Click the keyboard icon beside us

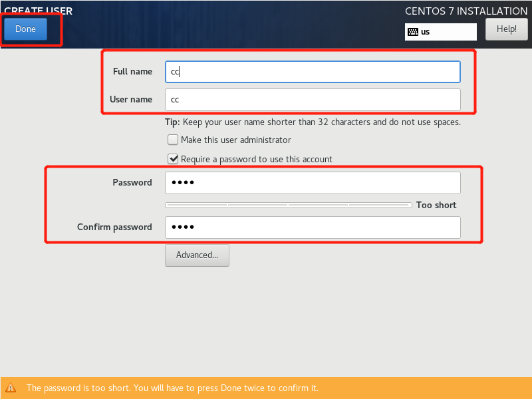pos(413,32)
